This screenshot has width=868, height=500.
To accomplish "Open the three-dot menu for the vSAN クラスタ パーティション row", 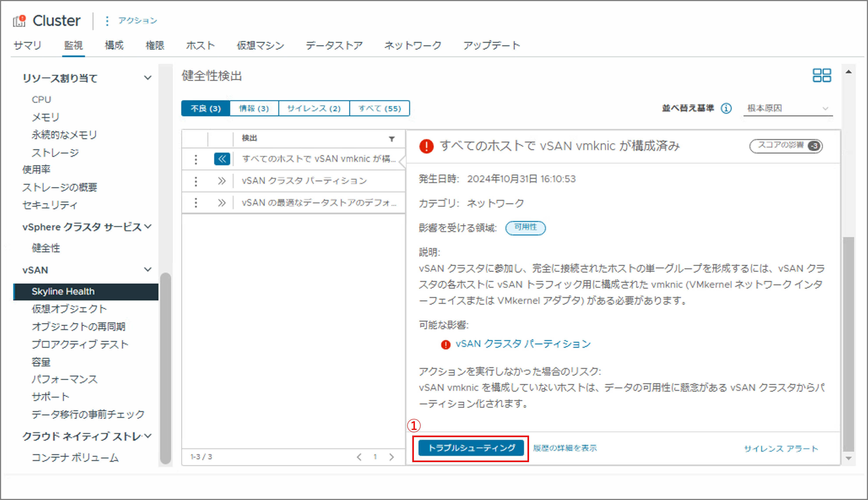I will pos(196,181).
